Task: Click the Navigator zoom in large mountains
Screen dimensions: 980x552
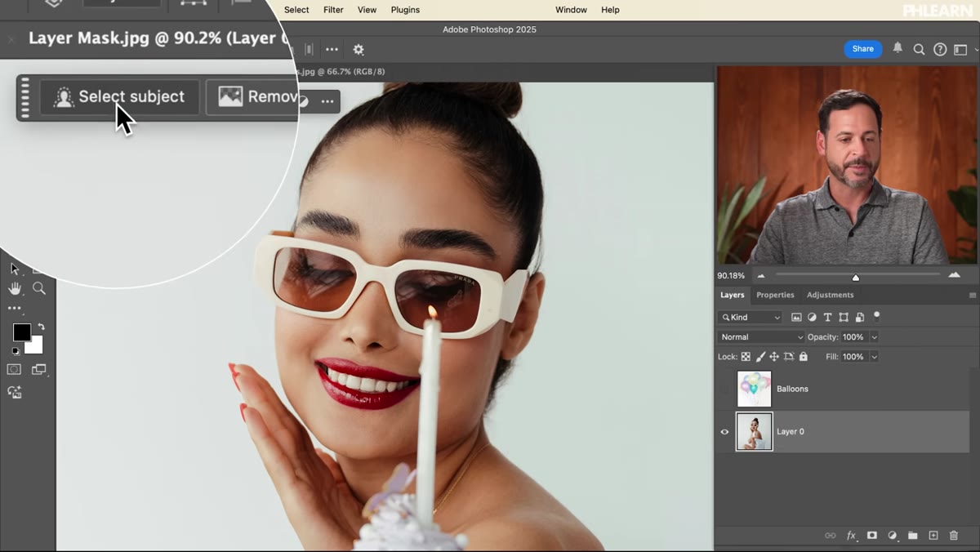Action: [x=954, y=275]
